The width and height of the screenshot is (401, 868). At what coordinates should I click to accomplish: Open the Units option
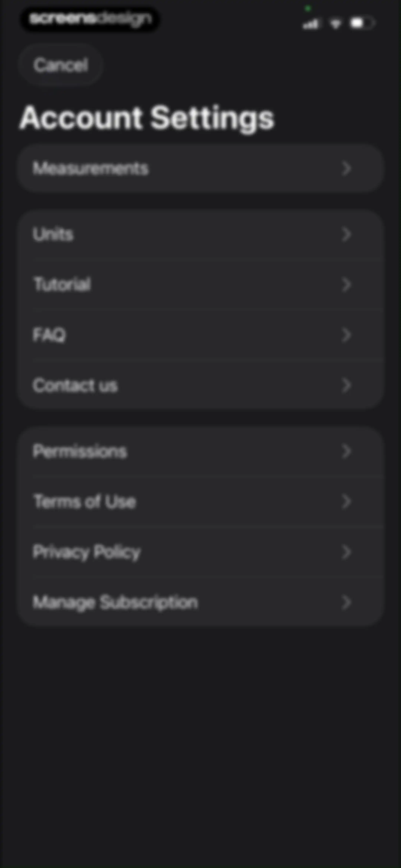200,234
